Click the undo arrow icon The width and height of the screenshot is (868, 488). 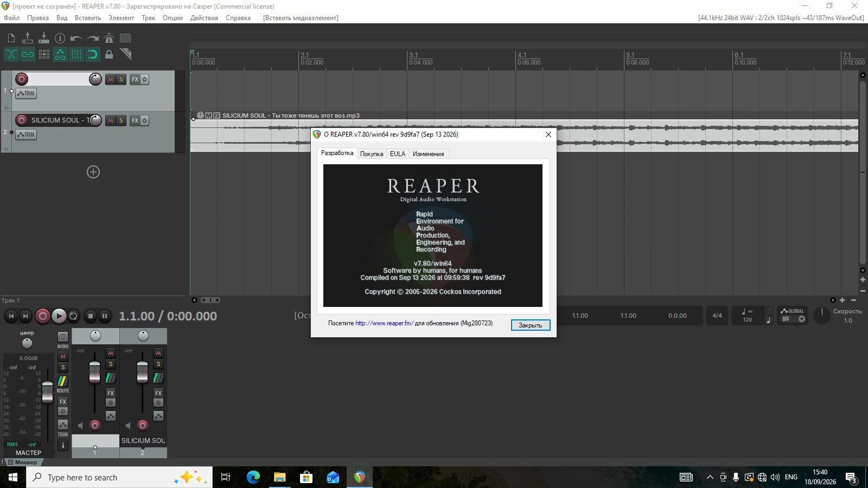click(x=76, y=38)
